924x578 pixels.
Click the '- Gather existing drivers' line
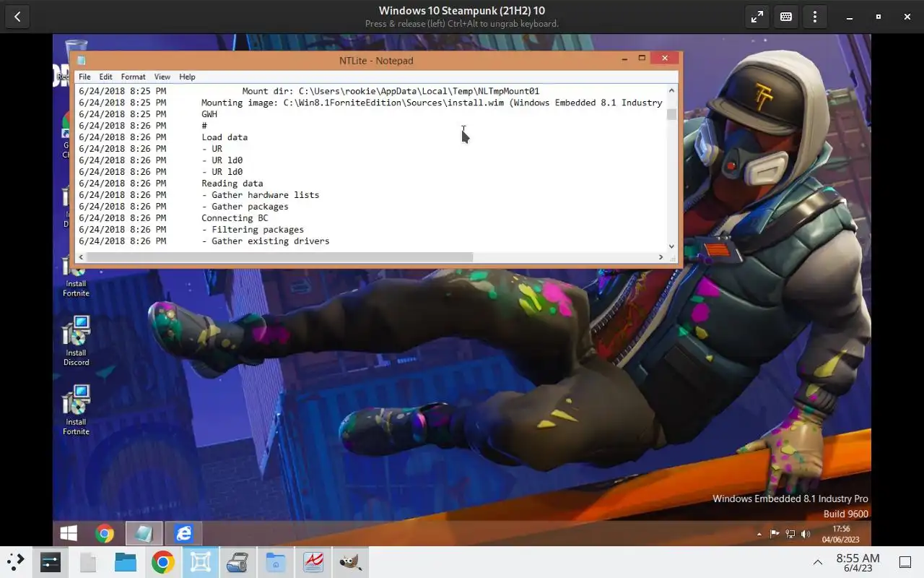[266, 241]
